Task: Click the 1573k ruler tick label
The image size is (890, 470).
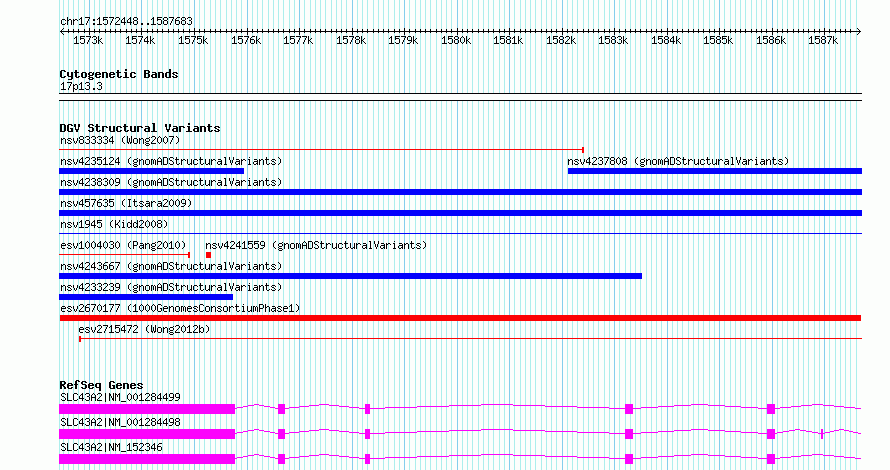Action: pyautogui.click(x=88, y=40)
